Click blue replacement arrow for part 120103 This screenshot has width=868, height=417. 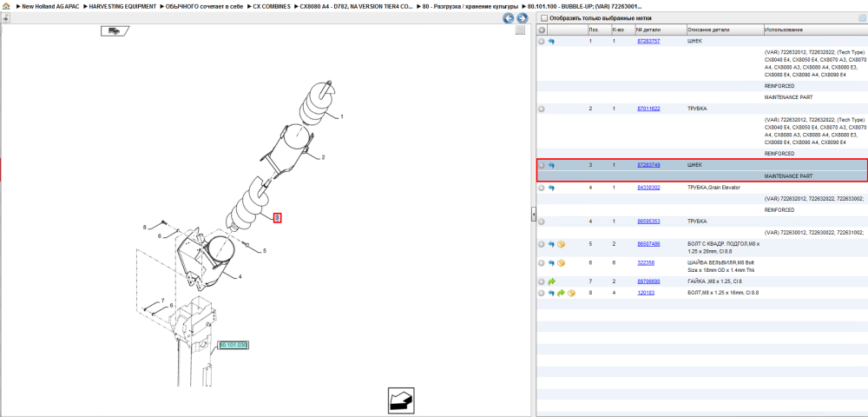(551, 293)
